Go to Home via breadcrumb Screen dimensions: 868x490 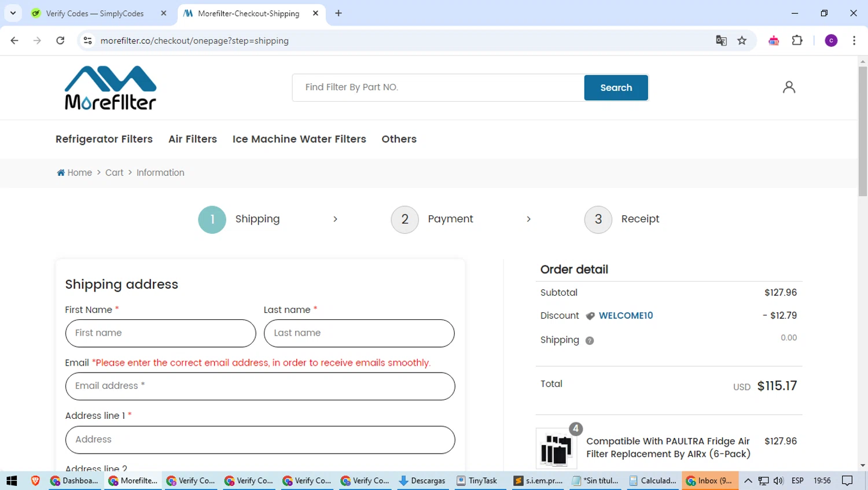click(x=80, y=172)
